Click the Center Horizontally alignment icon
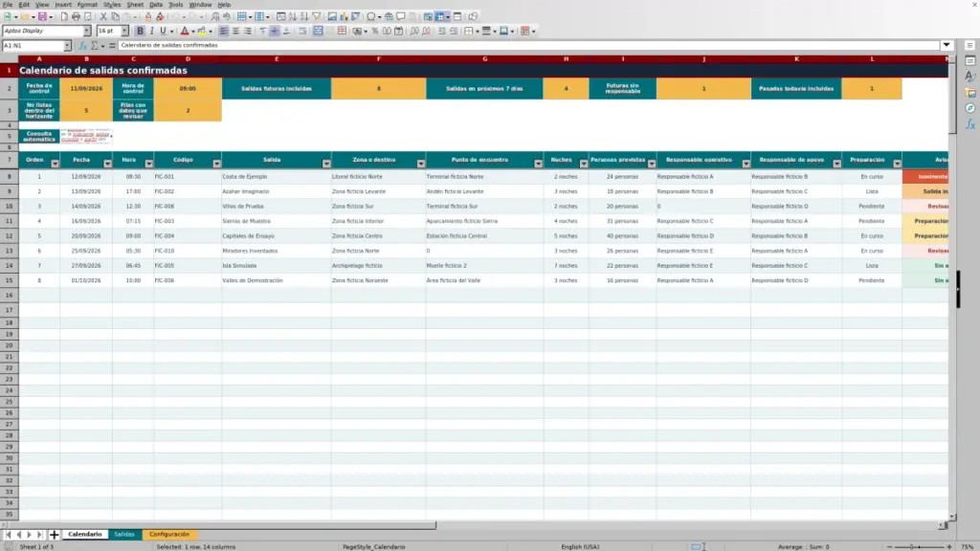Viewport: 980px width, 551px height. coord(235,32)
